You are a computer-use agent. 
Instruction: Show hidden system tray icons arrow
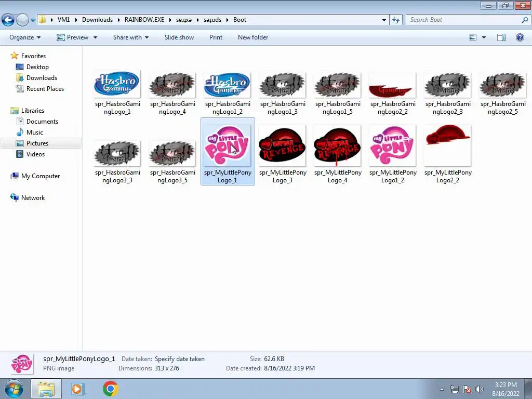(x=442, y=389)
